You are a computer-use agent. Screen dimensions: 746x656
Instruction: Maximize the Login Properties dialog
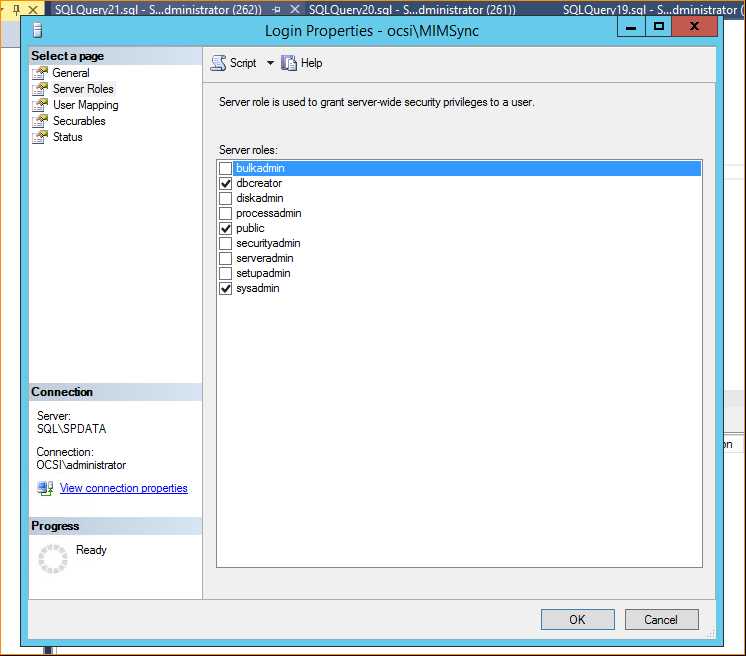(659, 27)
